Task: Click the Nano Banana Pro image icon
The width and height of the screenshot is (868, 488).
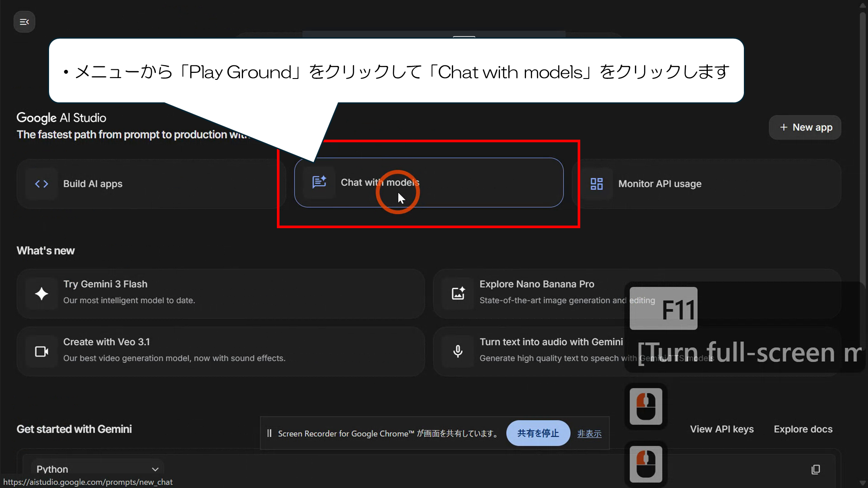Action: click(x=458, y=294)
